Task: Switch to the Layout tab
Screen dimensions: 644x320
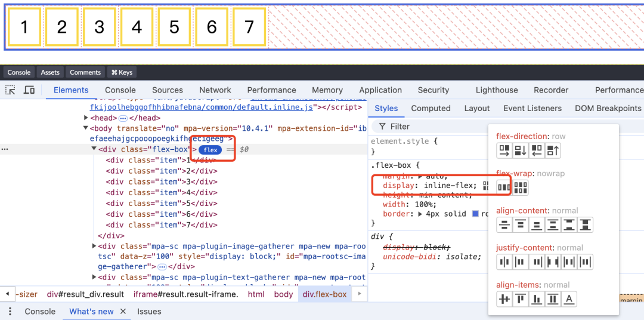Action: point(477,108)
